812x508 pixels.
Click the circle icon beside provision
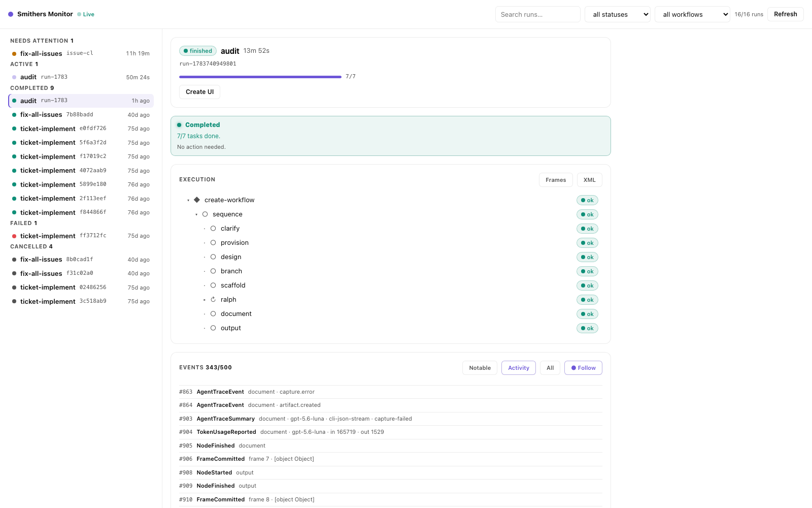[213, 243]
